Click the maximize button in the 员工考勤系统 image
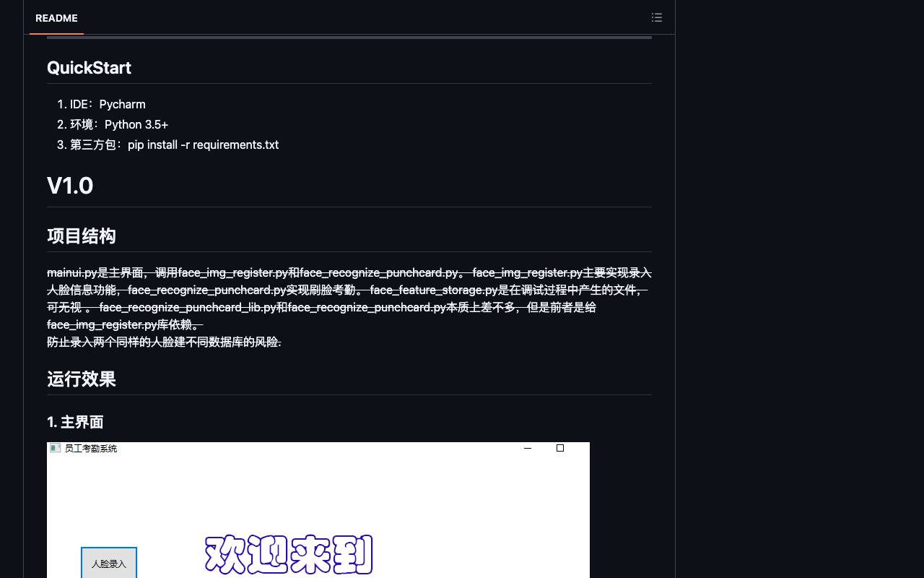Image resolution: width=924 pixels, height=578 pixels. coord(560,448)
